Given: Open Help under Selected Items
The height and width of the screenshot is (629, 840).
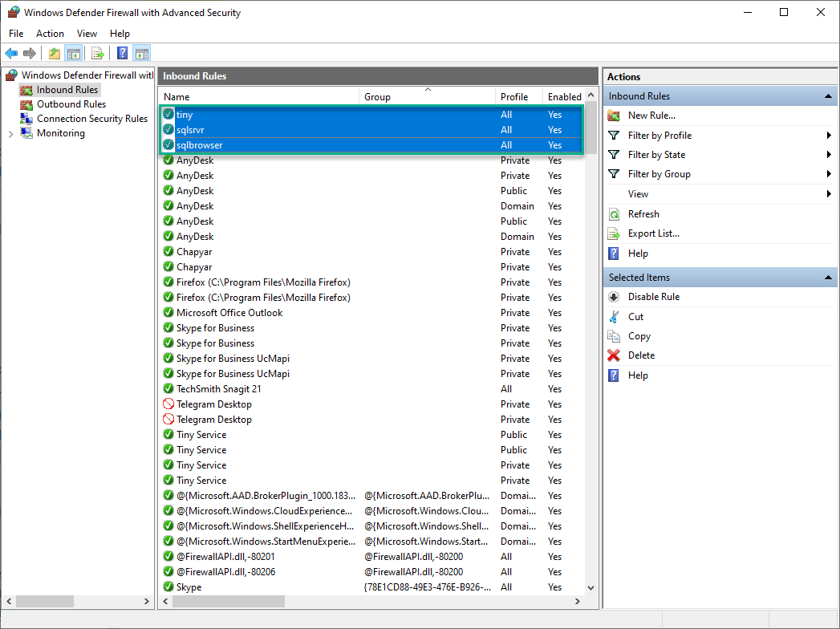Looking at the screenshot, I should click(x=638, y=375).
